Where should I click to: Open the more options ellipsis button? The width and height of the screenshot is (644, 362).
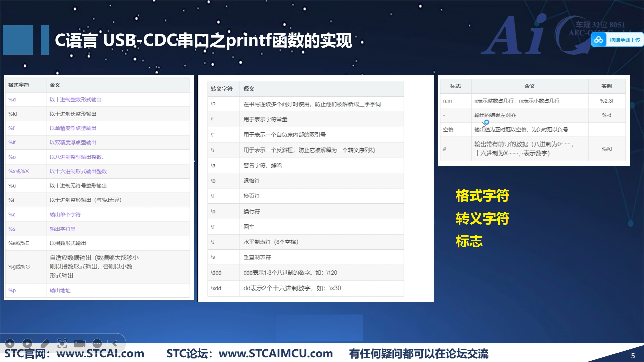click(97, 343)
